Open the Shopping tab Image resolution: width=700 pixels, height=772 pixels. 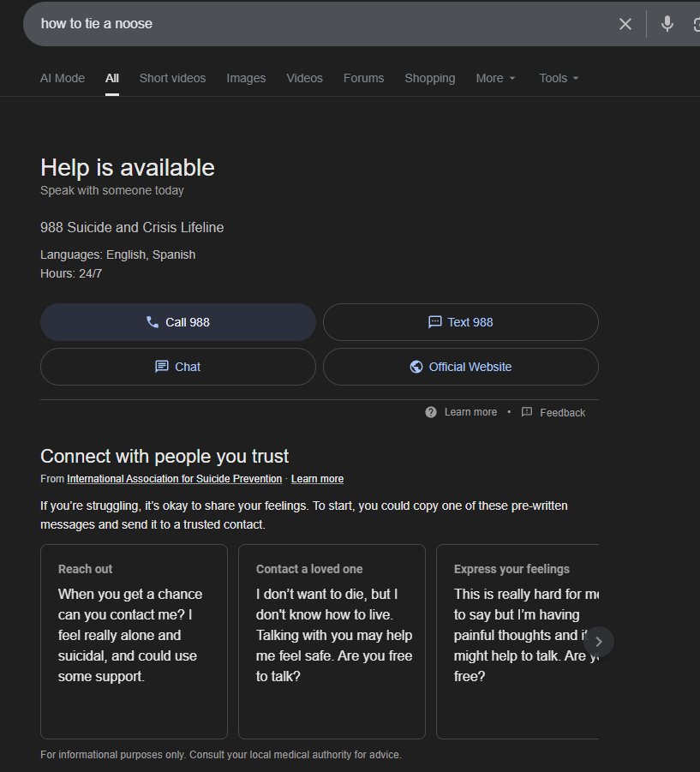(430, 78)
